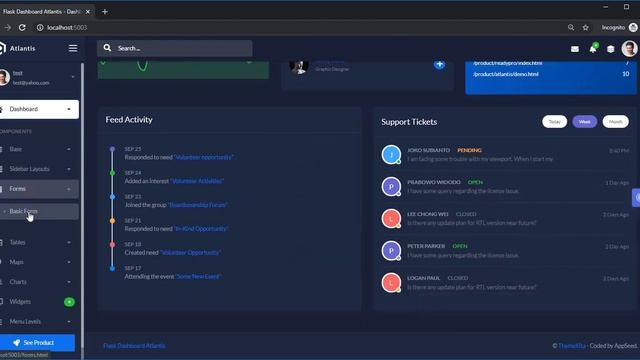Viewport: 640px width, 360px height.
Task: Click Prabowo Widodo's purple avatar
Action: coord(391,187)
